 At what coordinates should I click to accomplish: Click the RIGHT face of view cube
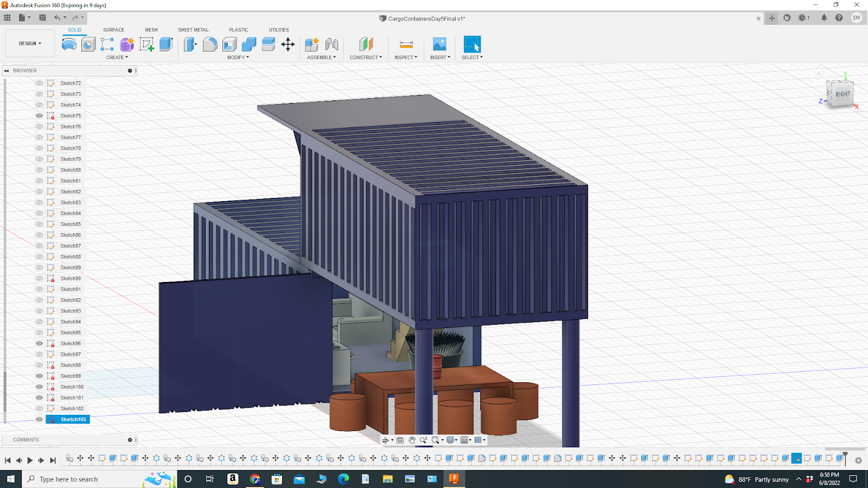tap(843, 94)
